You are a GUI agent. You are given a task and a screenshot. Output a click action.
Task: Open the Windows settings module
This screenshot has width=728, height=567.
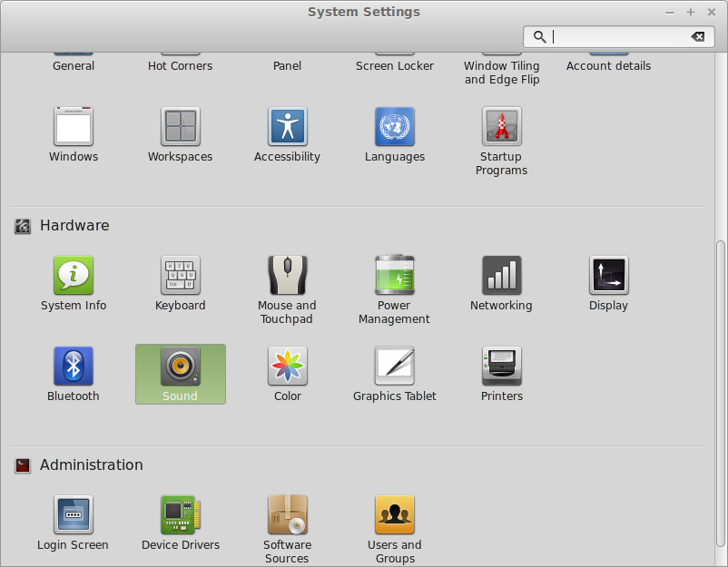[74, 134]
